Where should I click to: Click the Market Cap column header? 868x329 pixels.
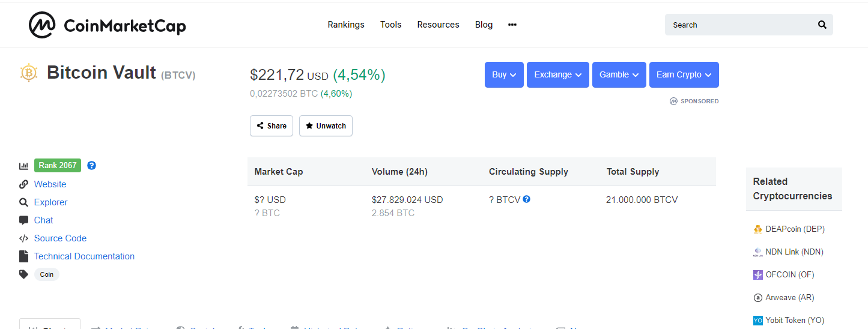(279, 172)
